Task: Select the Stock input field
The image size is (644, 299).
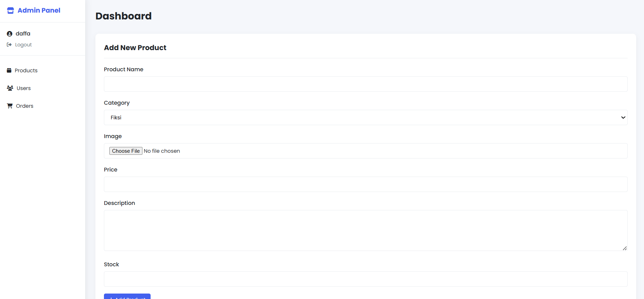Action: click(365, 279)
